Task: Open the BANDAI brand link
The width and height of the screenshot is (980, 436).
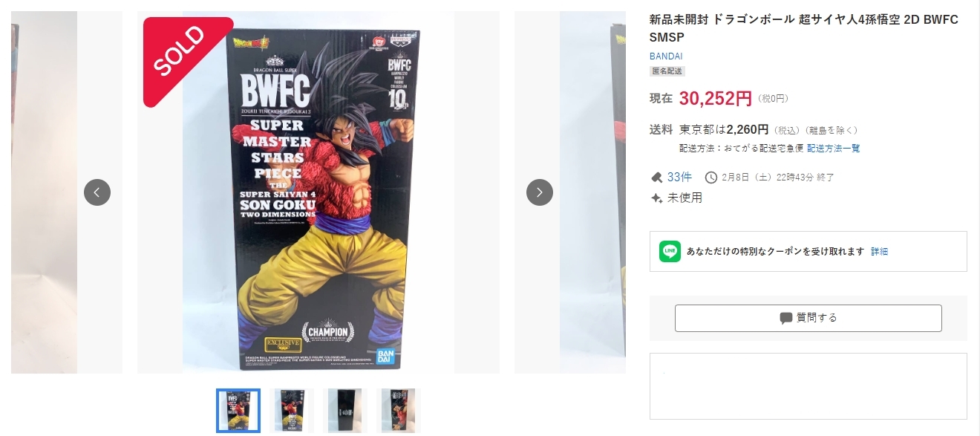Action: tap(666, 56)
